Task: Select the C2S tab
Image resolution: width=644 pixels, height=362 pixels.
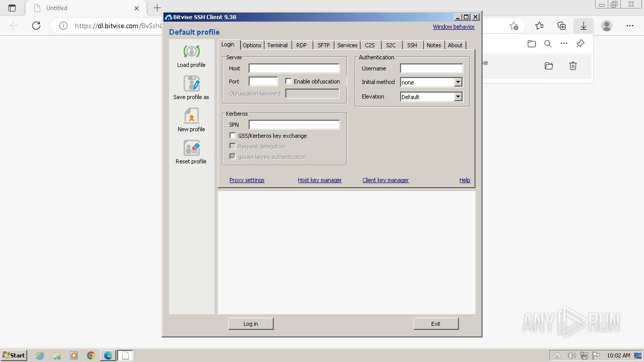Action: pos(370,45)
